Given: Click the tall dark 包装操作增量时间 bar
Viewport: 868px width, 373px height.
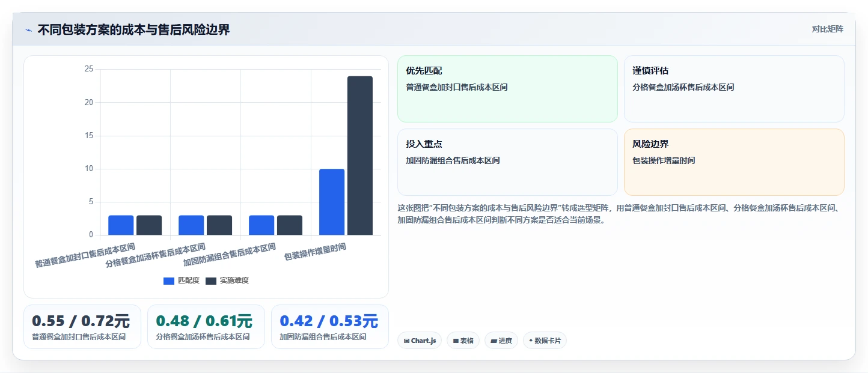Looking at the screenshot, I should (x=360, y=156).
